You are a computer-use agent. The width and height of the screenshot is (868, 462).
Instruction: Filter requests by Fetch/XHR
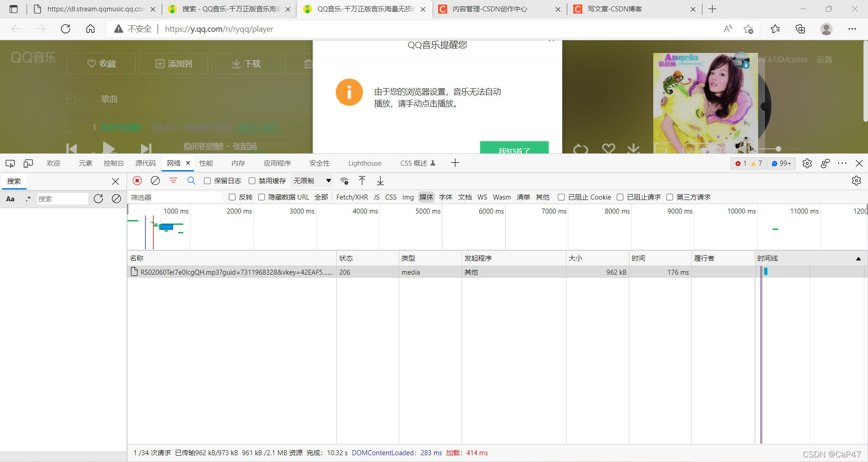[352, 197]
